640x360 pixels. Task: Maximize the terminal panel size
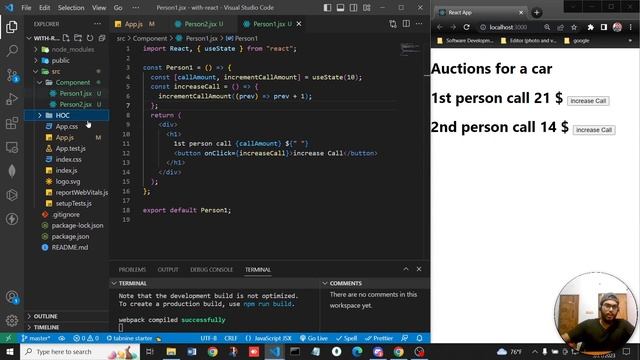(x=406, y=269)
